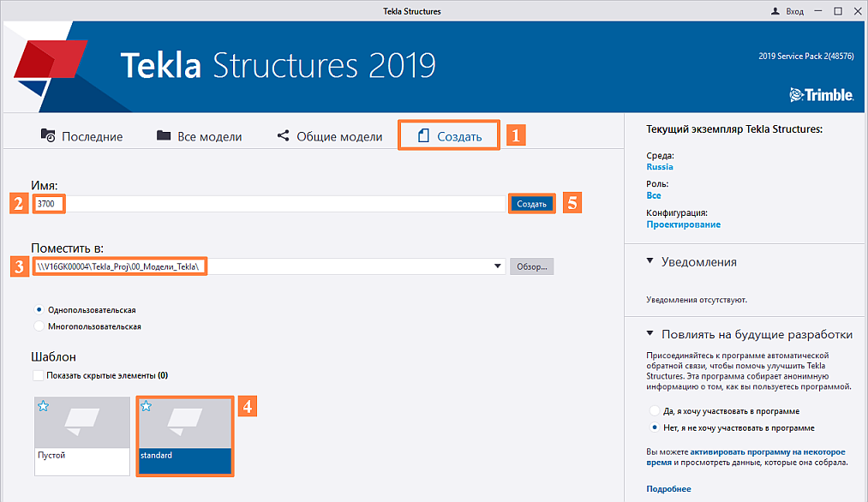Toggle the favorite star on standard template
Screen dimensions: 868x502
[x=147, y=406]
